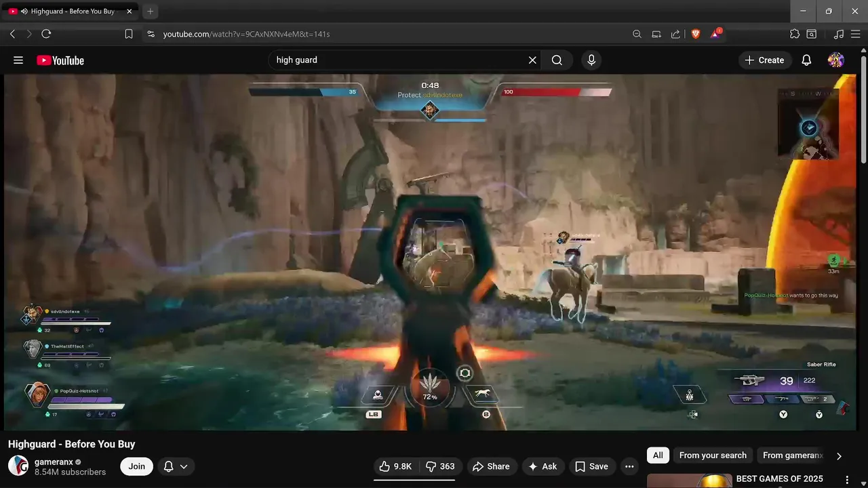This screenshot has height=488, width=868.
Task: Open the channel notification bell dropdown
Action: (176, 466)
